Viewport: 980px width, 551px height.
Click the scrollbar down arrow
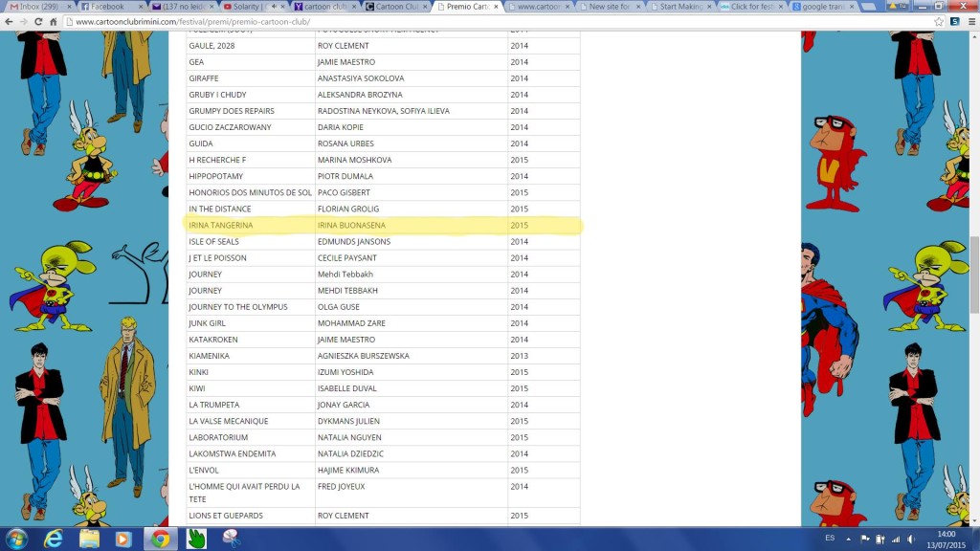973,521
